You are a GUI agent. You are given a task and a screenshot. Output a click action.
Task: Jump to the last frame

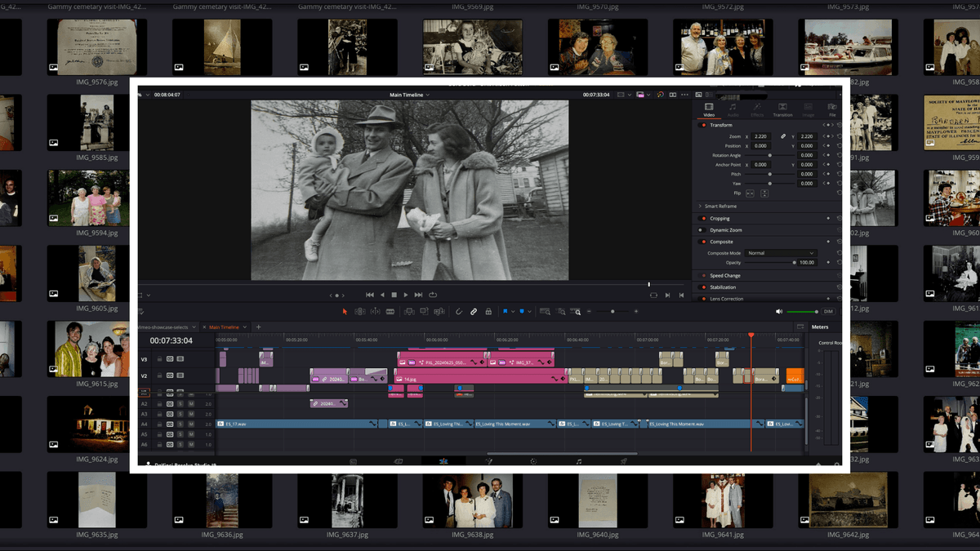[418, 295]
